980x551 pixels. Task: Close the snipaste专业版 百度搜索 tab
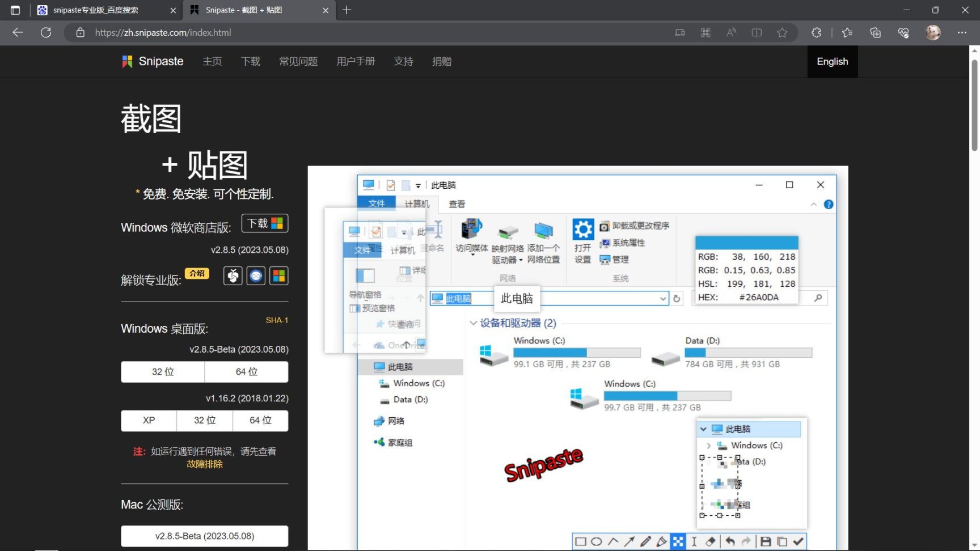point(173,10)
